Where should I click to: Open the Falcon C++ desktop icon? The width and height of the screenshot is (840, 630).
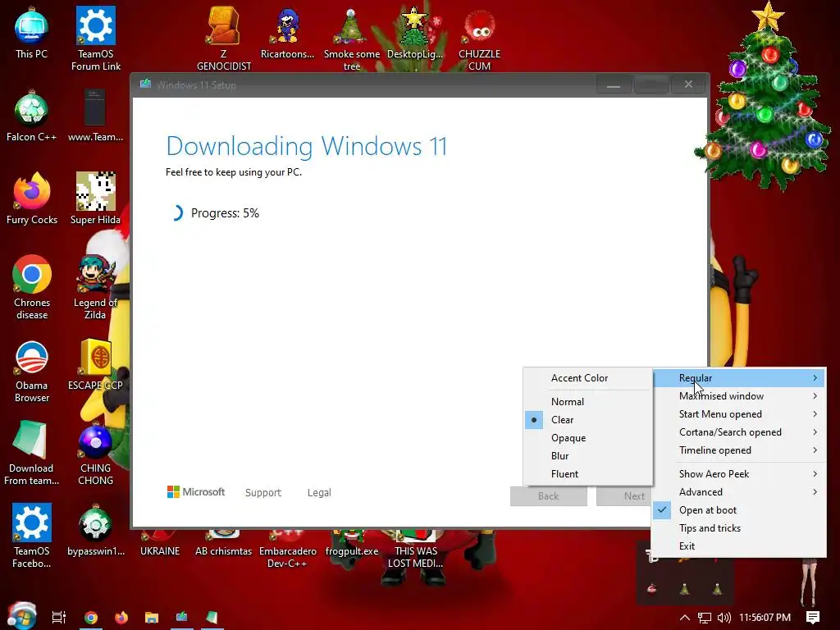(32, 116)
